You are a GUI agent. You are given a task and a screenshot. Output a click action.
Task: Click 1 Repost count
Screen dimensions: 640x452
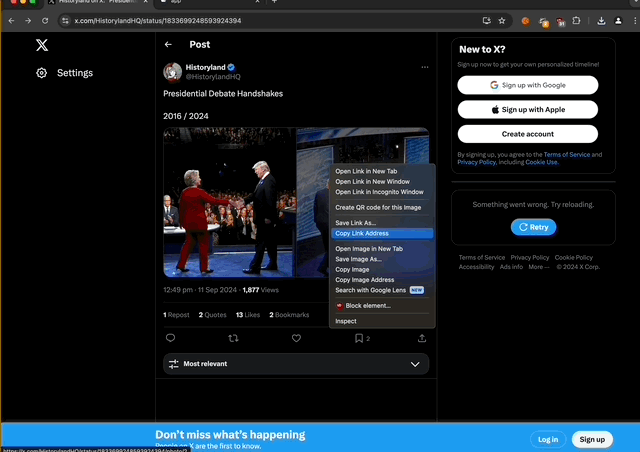(176, 315)
